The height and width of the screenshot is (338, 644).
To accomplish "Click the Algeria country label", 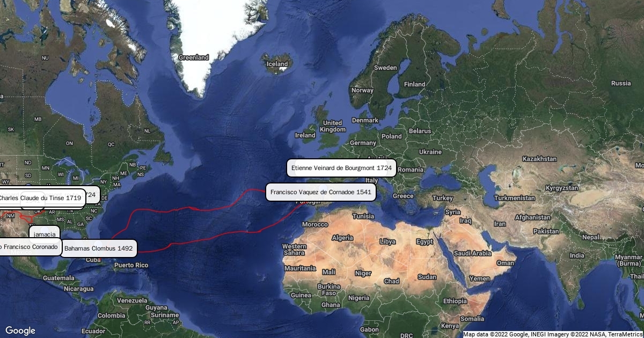I will [x=342, y=238].
